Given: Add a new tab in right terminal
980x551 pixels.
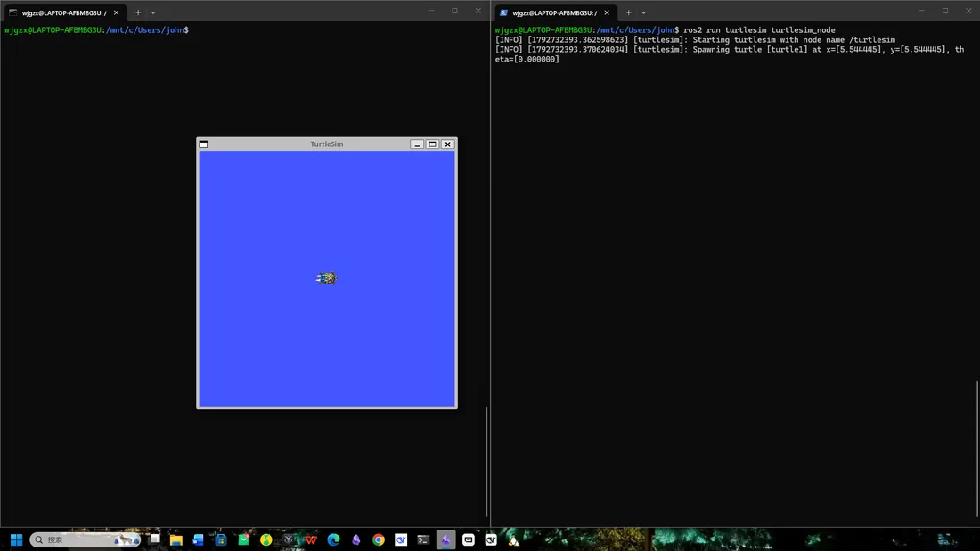Looking at the screenshot, I should point(629,12).
